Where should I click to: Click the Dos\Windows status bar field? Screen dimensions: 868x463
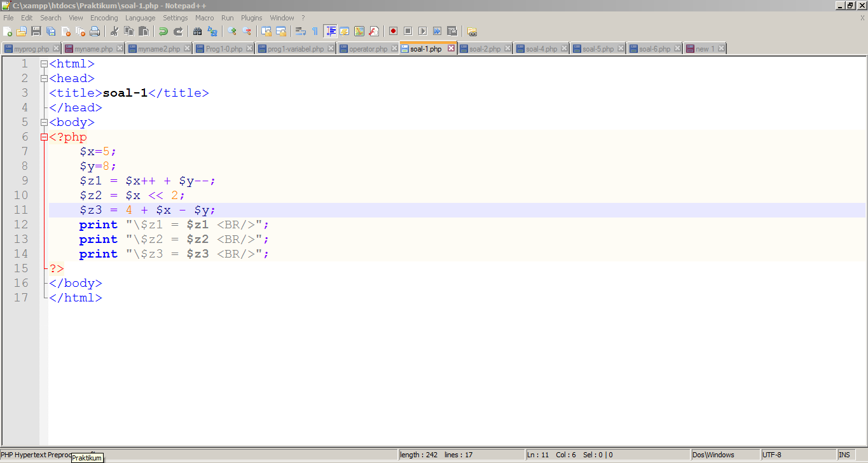726,455
